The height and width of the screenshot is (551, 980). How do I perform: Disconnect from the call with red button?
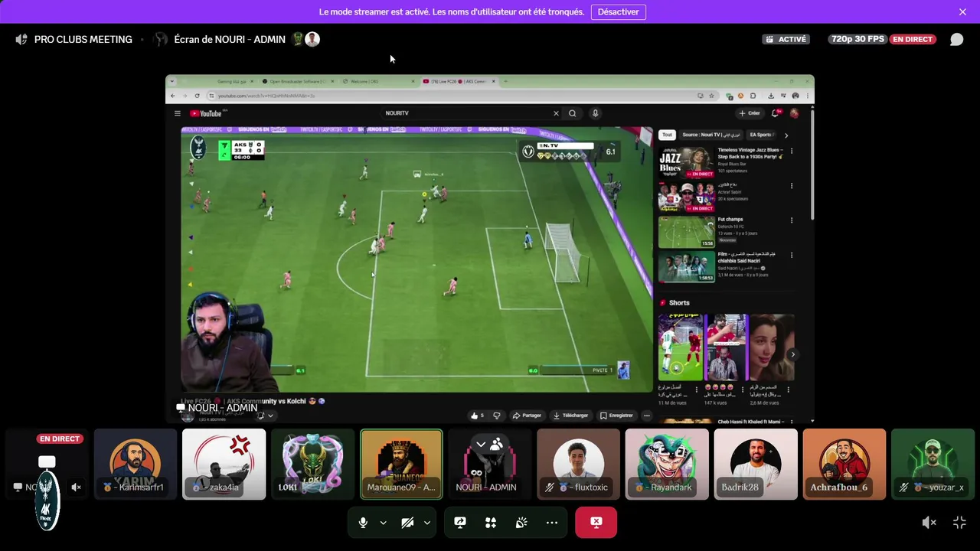click(x=596, y=523)
